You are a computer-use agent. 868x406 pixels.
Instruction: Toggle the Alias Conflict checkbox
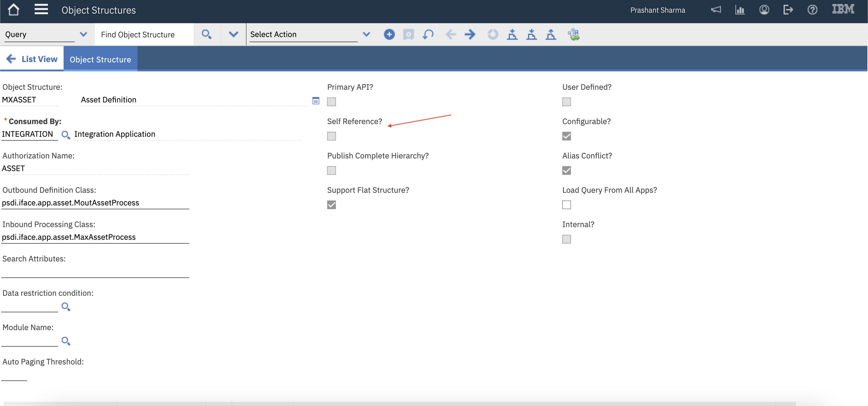(x=567, y=170)
